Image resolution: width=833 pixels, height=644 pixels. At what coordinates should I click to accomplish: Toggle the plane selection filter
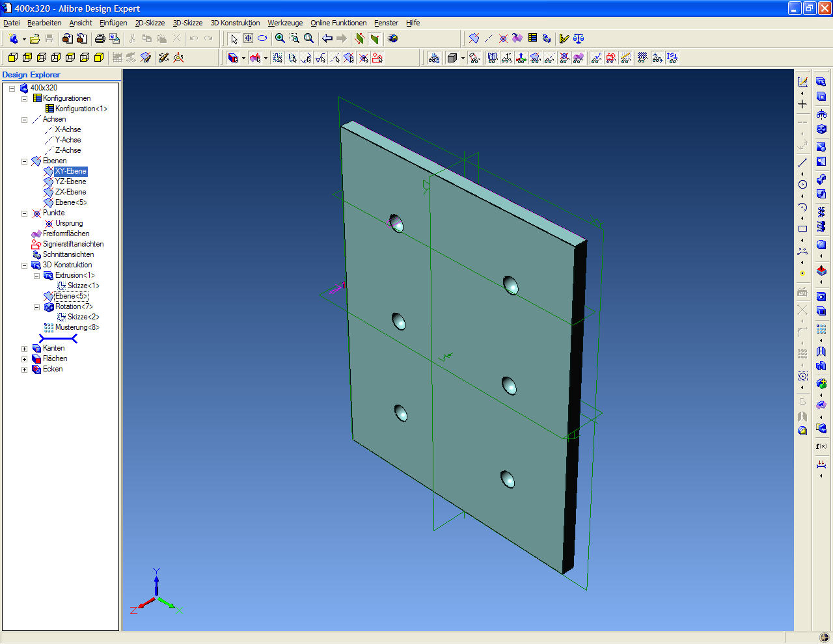click(x=349, y=58)
